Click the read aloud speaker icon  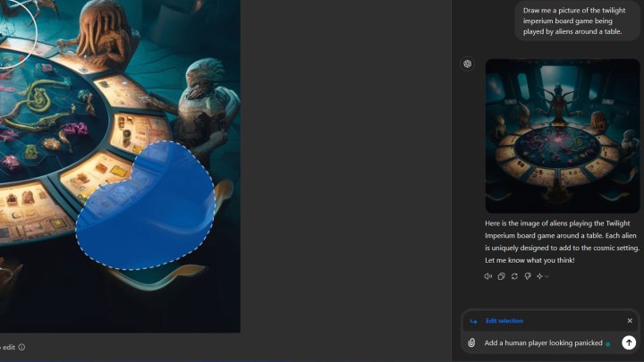point(488,276)
